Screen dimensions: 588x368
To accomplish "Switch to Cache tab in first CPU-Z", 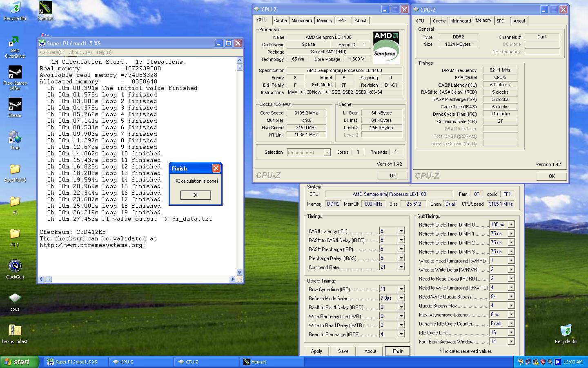I will pos(280,20).
